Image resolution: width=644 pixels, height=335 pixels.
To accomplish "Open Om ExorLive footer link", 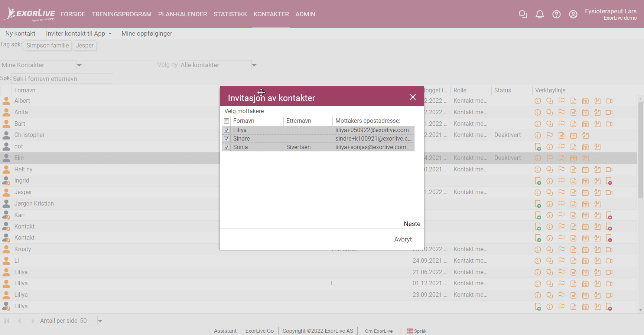I will click(x=379, y=331).
